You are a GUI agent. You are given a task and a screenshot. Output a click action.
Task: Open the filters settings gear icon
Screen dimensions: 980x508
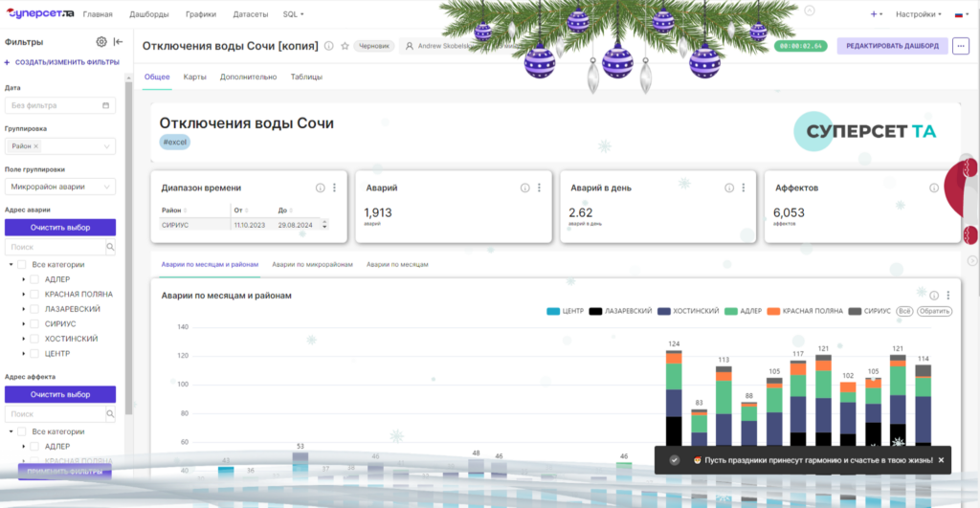pyautogui.click(x=101, y=42)
